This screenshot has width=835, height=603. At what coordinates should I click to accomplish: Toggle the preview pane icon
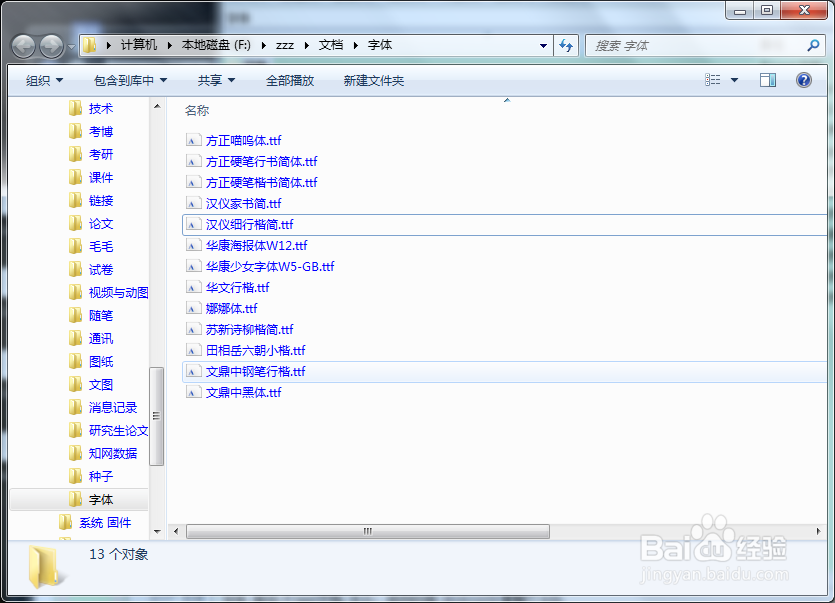[767, 80]
